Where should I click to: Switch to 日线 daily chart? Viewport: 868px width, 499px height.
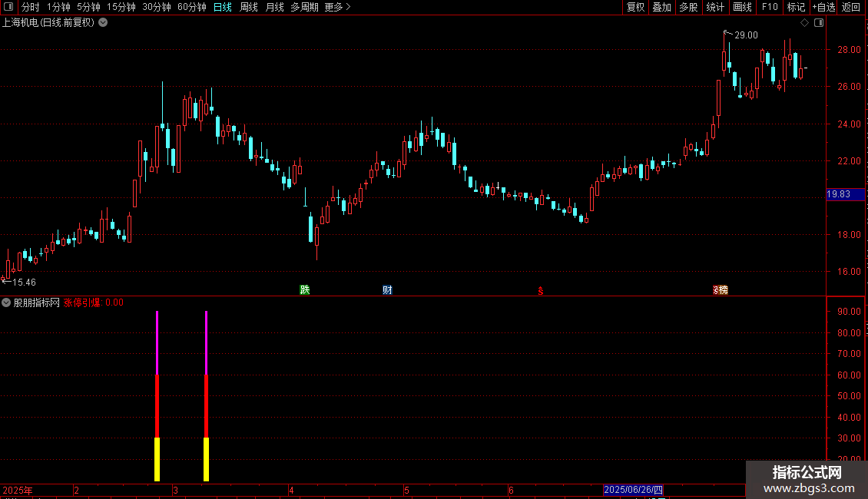[223, 7]
